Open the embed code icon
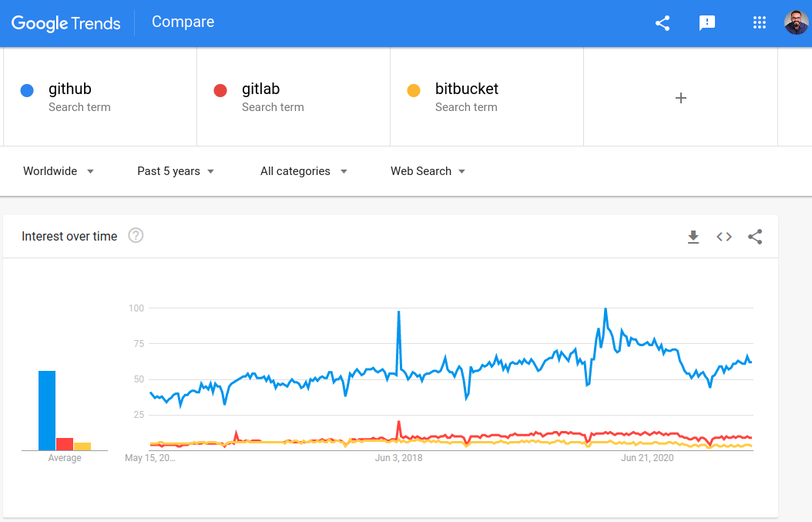The width and height of the screenshot is (812, 522). tap(723, 237)
